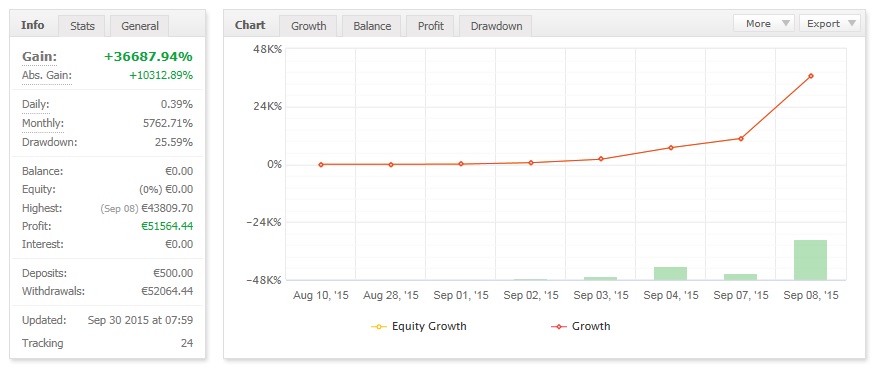Click the Daily label

36,105
